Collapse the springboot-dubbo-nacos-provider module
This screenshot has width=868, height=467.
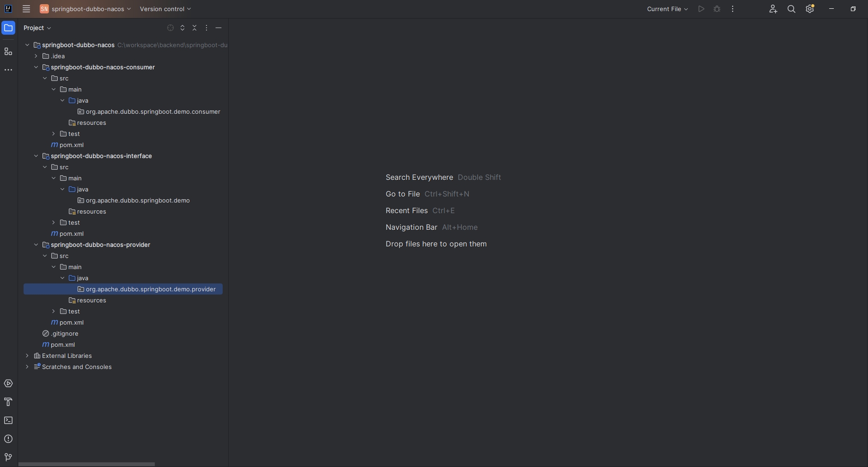pos(36,245)
